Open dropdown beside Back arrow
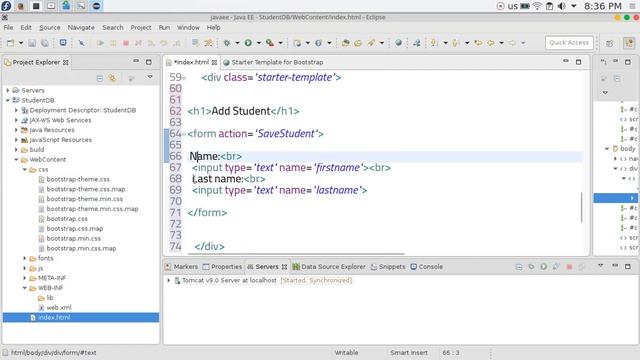The width and height of the screenshot is (640, 360). point(501,43)
